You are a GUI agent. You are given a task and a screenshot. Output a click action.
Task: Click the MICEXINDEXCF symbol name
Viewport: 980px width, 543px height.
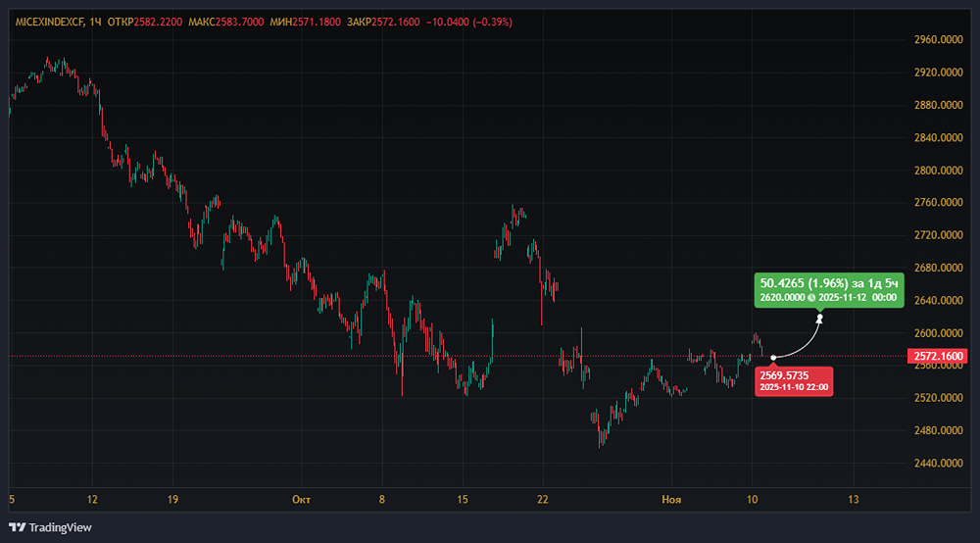click(x=48, y=22)
